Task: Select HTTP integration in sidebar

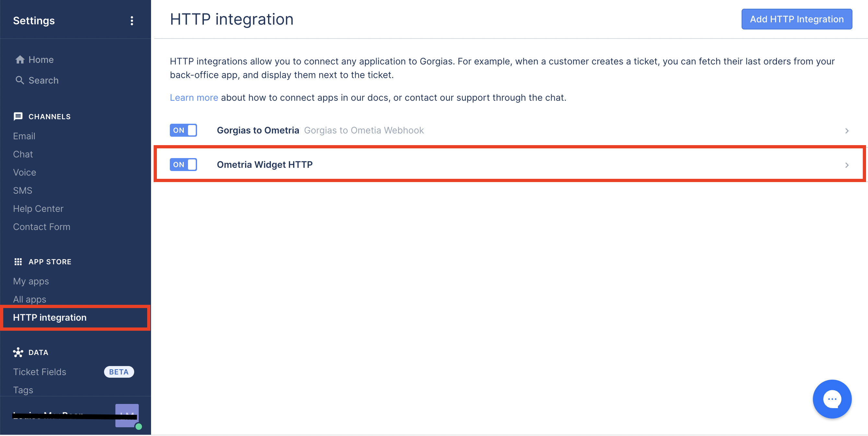Action: coord(49,317)
